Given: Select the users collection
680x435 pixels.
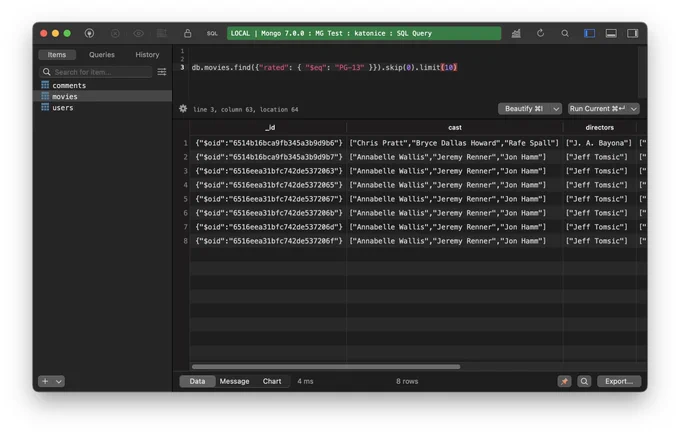Looking at the screenshot, I should (x=102, y=108).
